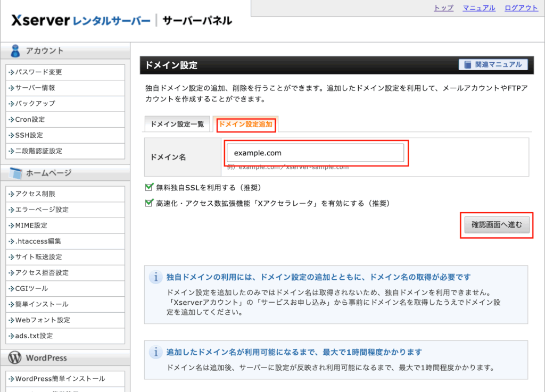Viewport: 545px width, 392px height.
Task: Select the ドメイン設定追加 tab
Action: click(245, 124)
